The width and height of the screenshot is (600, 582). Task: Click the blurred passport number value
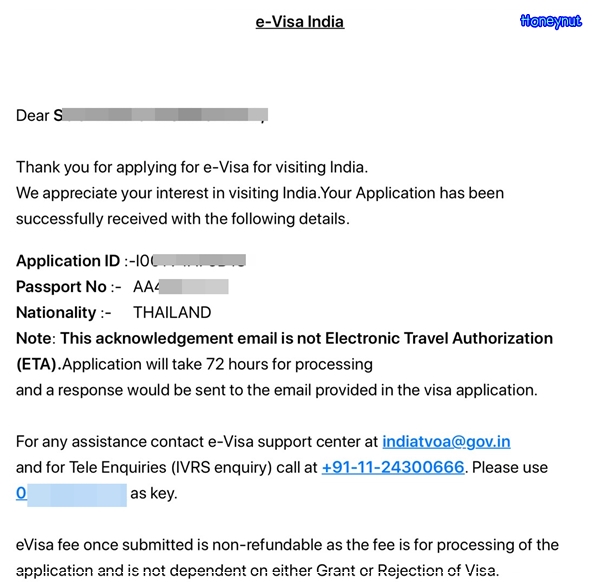[x=181, y=287]
